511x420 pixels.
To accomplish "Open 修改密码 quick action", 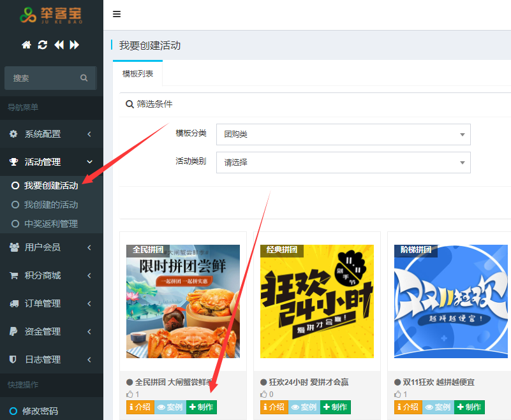I will [40, 411].
